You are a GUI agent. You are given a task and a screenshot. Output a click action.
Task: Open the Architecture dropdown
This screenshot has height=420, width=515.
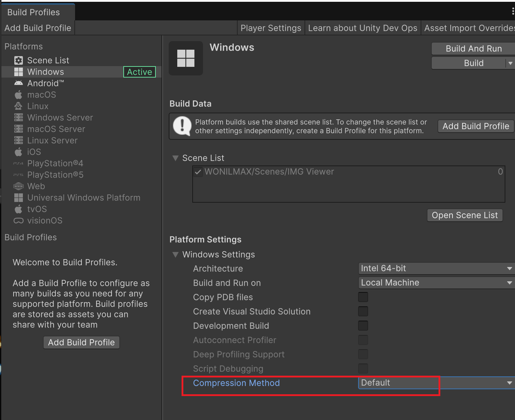(436, 268)
